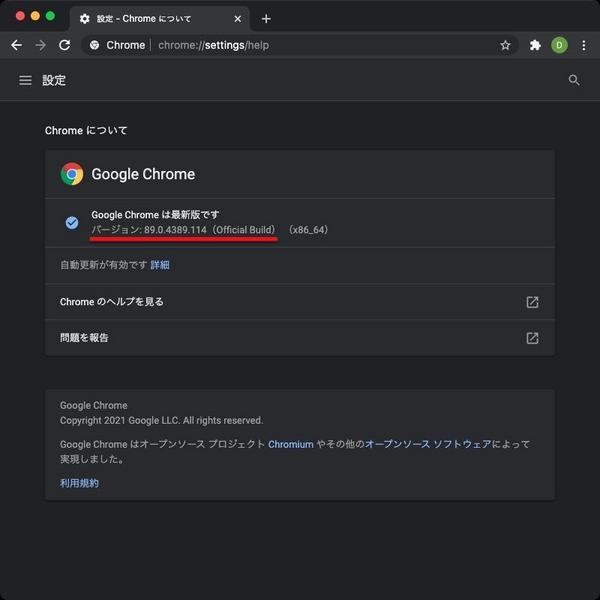
Task: Click the 設定 page title
Action: pos(54,80)
